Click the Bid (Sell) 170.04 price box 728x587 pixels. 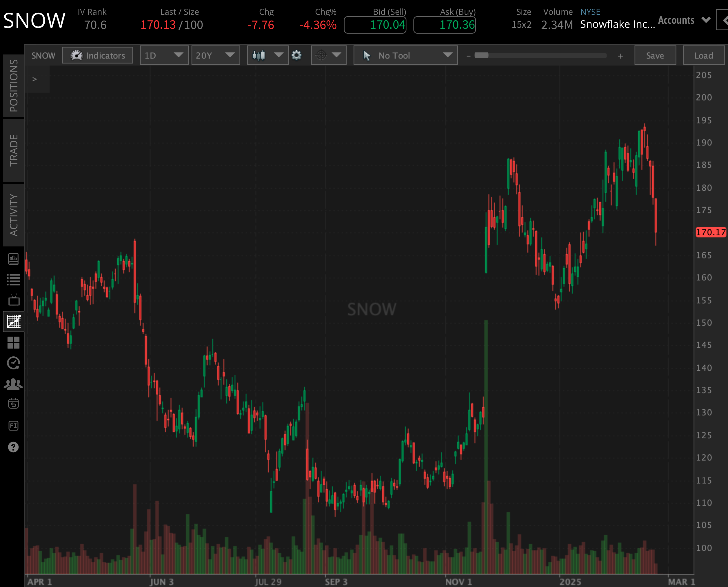coord(375,25)
